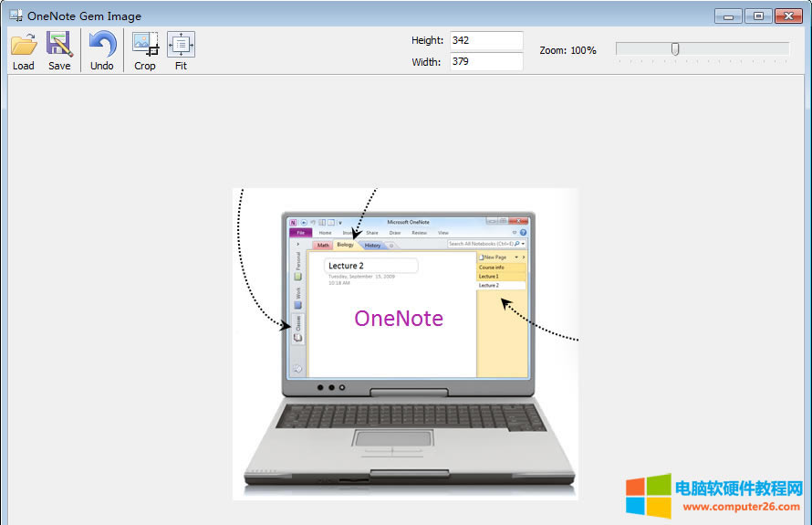
Task: Maximize the OneNote Gem Image window
Action: click(757, 16)
